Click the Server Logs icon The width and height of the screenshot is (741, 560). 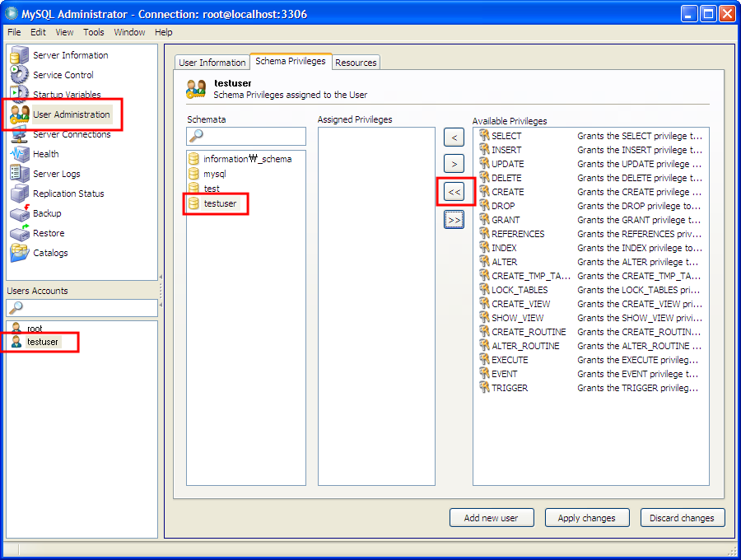pos(20,174)
